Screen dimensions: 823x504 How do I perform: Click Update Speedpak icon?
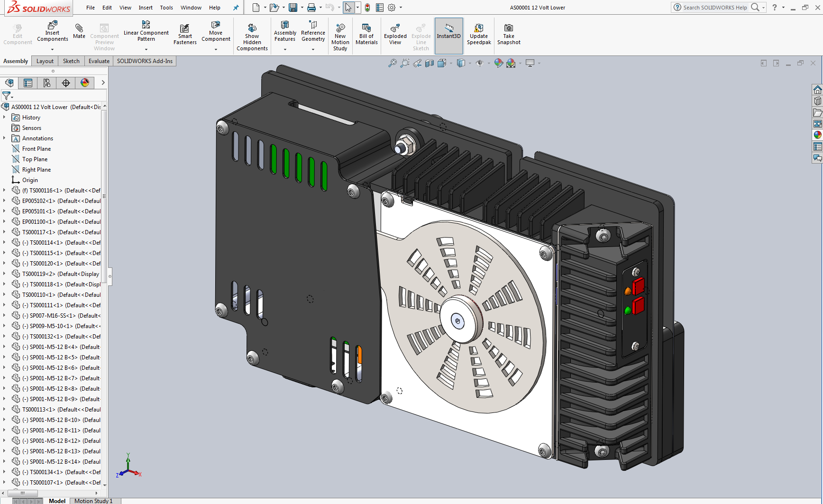(x=479, y=34)
